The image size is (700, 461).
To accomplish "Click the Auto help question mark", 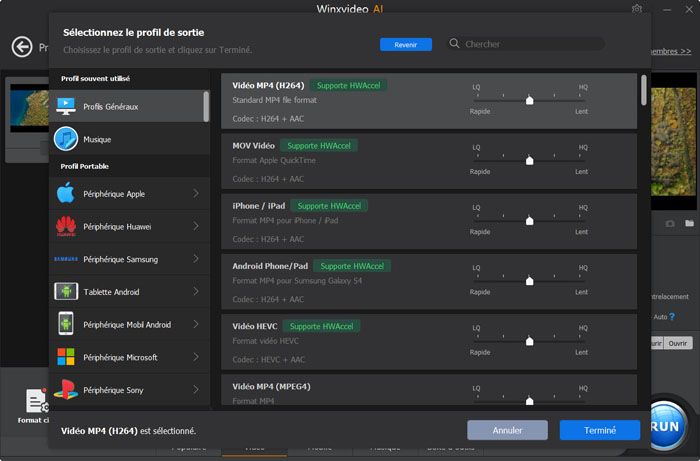I will (x=672, y=316).
